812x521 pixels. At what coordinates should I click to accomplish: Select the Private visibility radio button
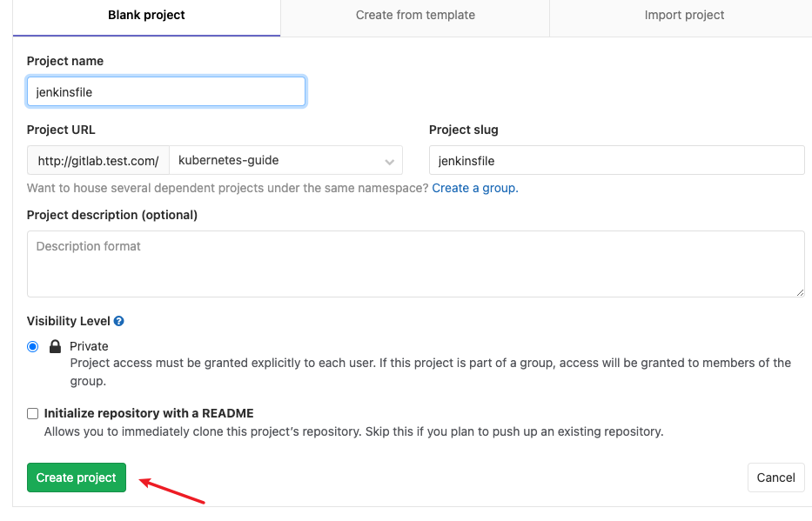(x=32, y=347)
